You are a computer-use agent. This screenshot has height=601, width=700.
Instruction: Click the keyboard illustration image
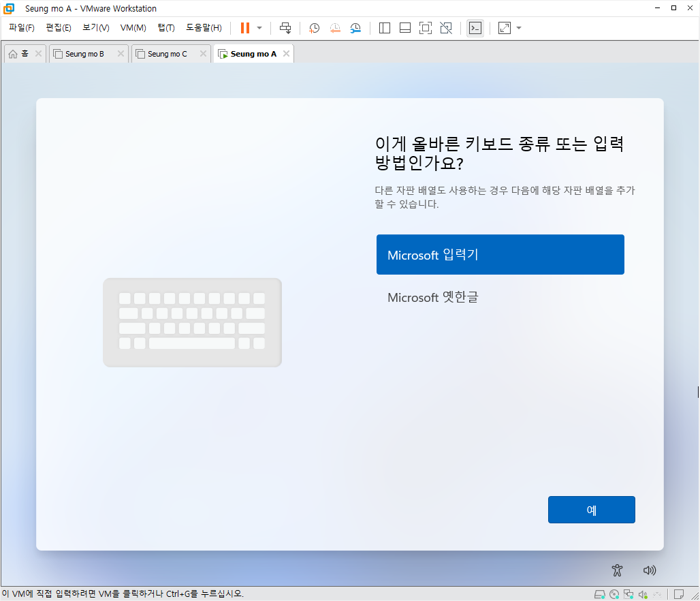[193, 322]
